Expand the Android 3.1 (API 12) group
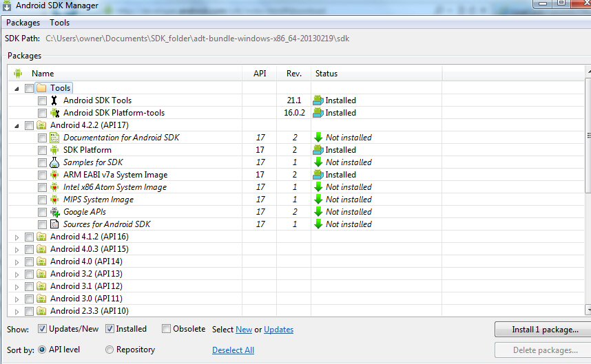Screen dimensions: 591x364 (x=17, y=287)
